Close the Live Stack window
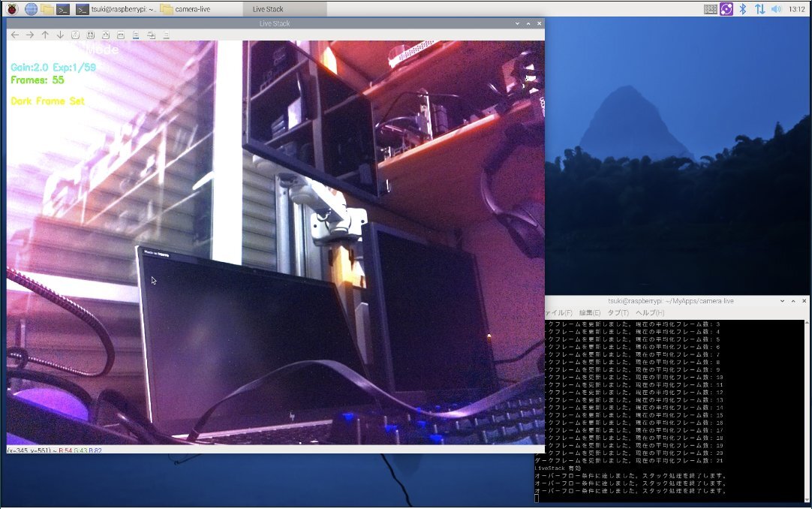Image resolution: width=812 pixels, height=509 pixels. tap(539, 23)
